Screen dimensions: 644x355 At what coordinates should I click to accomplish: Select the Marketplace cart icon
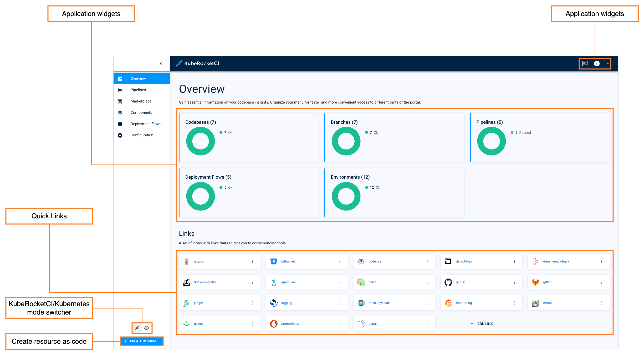tap(120, 101)
